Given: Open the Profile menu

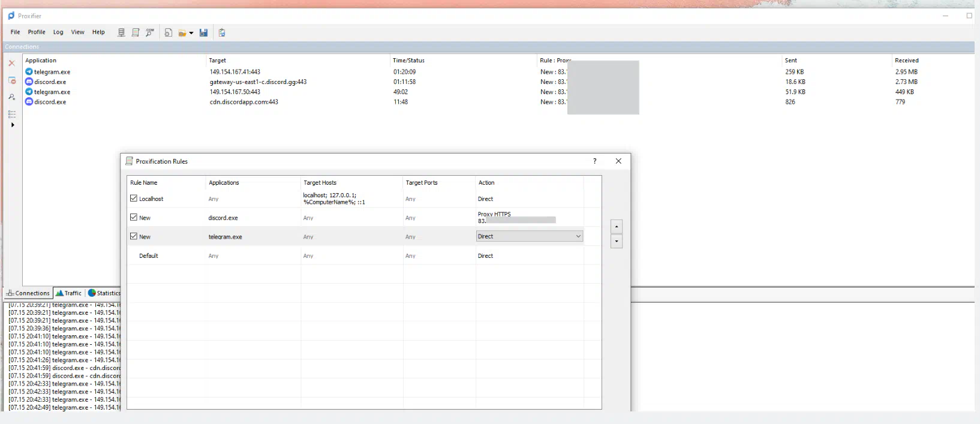Looking at the screenshot, I should [37, 32].
